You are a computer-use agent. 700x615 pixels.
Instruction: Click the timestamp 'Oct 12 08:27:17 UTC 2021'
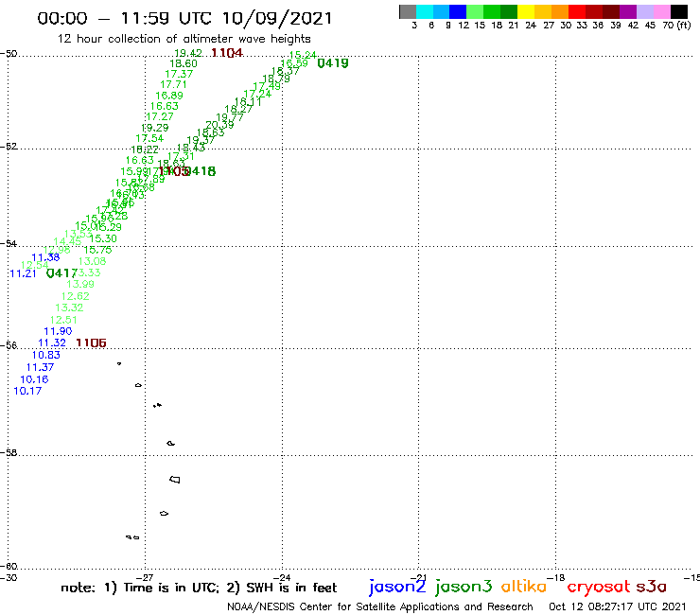point(618,607)
